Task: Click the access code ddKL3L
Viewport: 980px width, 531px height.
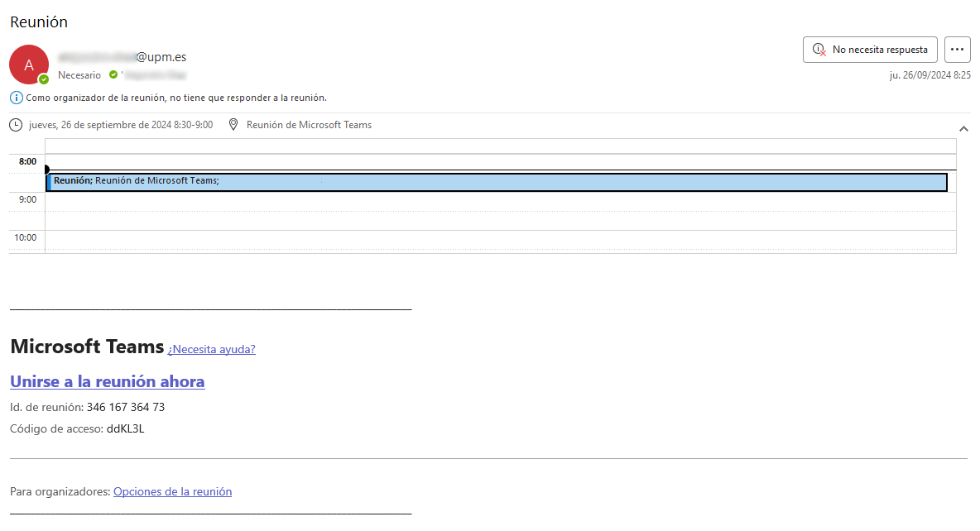Action: [126, 429]
